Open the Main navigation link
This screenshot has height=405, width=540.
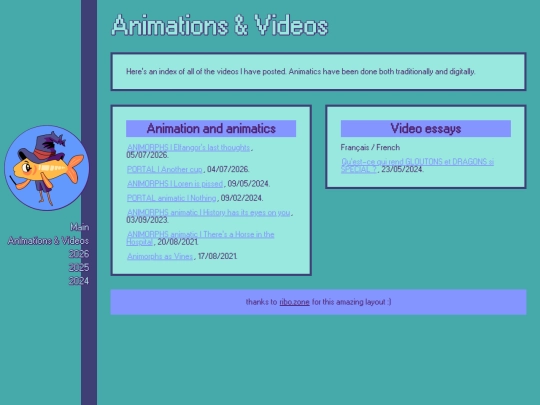[x=80, y=227]
